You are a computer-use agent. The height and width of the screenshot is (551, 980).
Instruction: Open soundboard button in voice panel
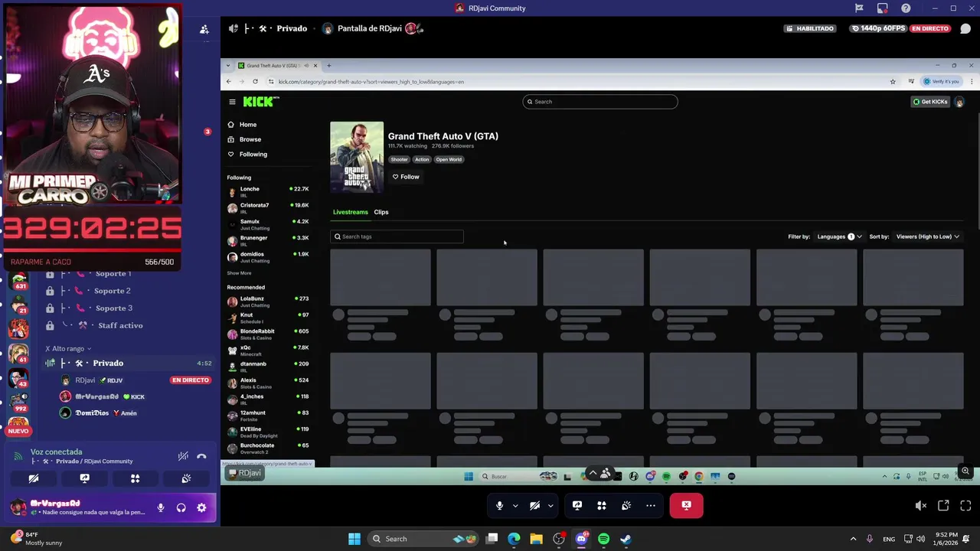pos(186,478)
